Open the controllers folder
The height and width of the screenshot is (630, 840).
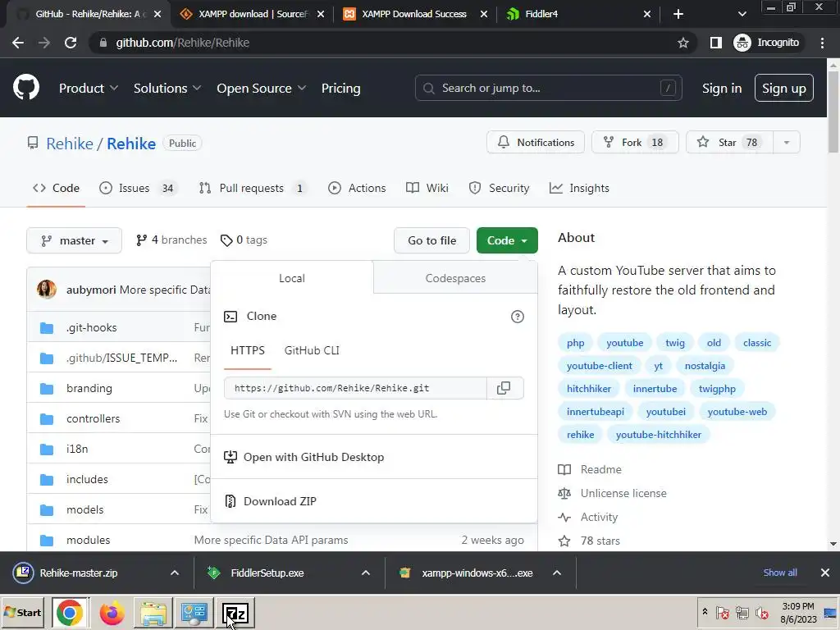click(93, 418)
